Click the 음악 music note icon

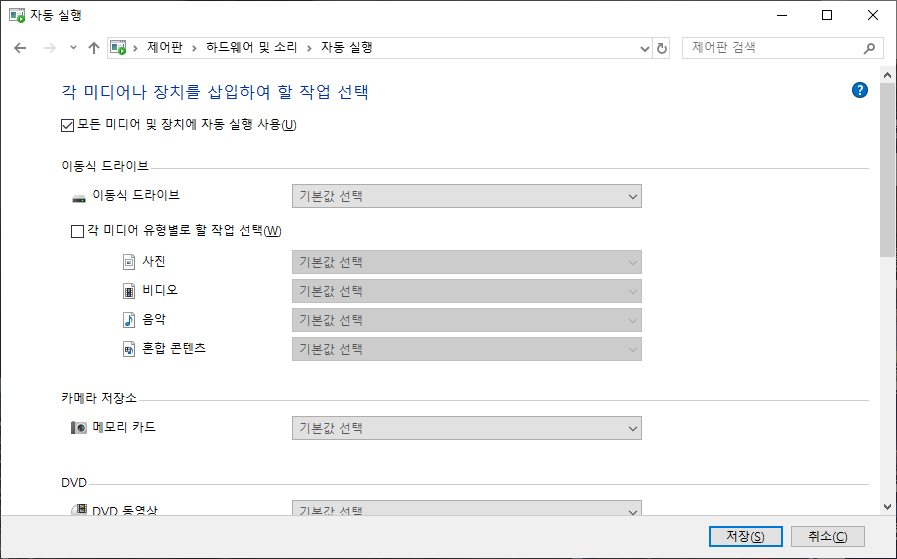pos(129,320)
